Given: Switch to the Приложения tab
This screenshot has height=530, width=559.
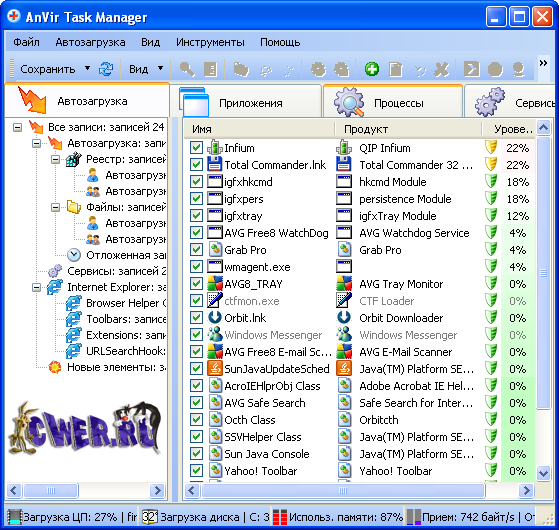Looking at the screenshot, I should coord(246,102).
